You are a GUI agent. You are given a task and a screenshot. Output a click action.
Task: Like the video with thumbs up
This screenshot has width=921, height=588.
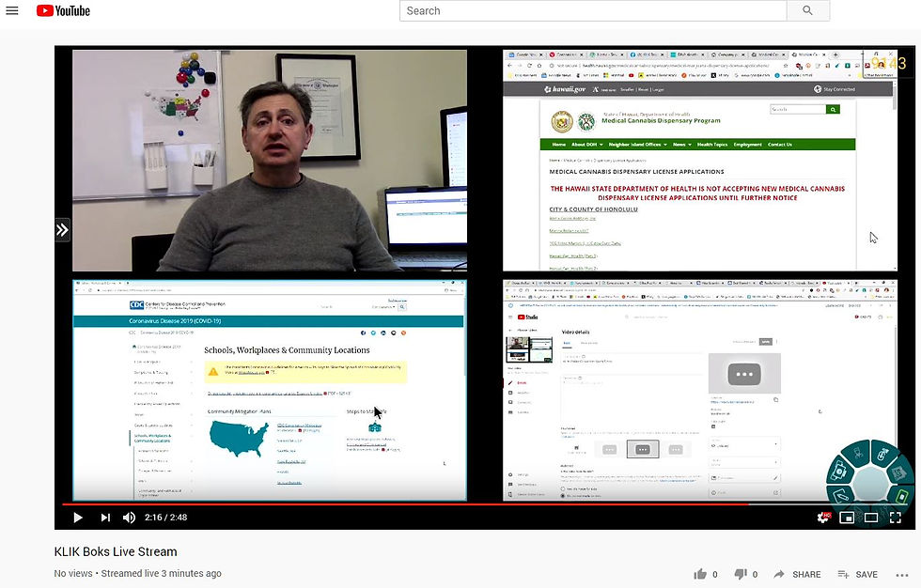coord(700,574)
